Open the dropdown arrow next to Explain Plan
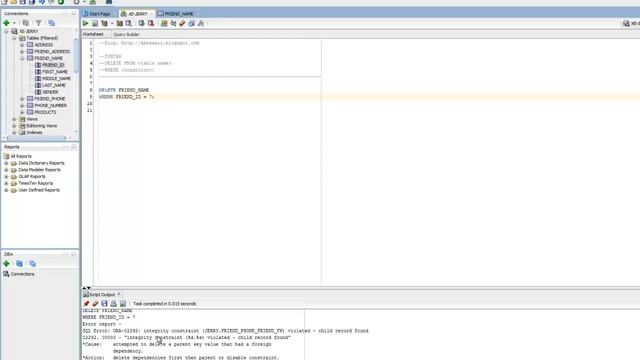Viewport: 640px width, 360px height. (x=112, y=24)
